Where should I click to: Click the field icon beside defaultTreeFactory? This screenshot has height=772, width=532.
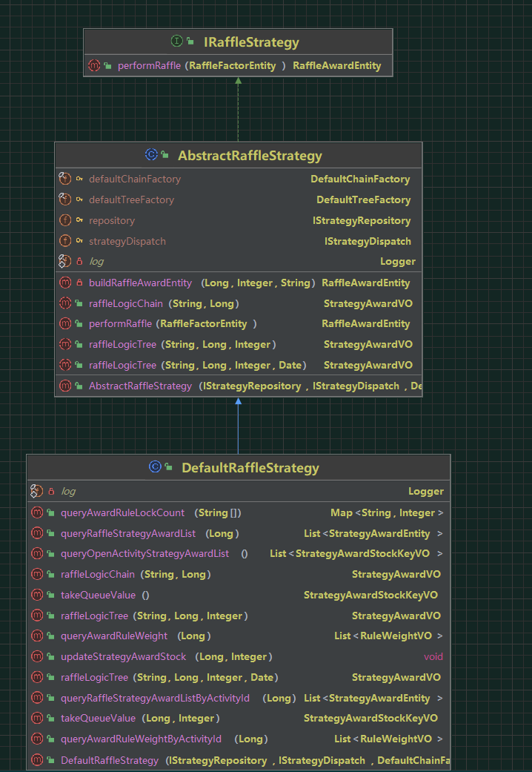pos(65,199)
